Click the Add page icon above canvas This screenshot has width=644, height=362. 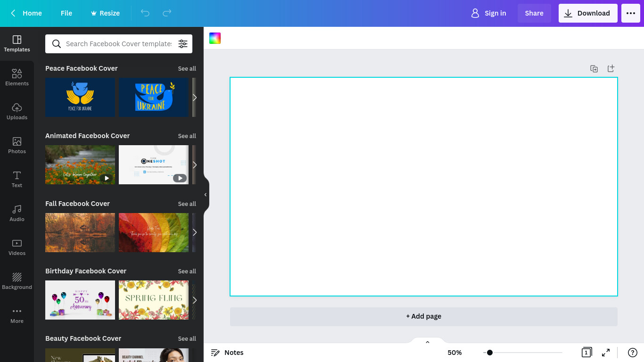[x=611, y=69]
